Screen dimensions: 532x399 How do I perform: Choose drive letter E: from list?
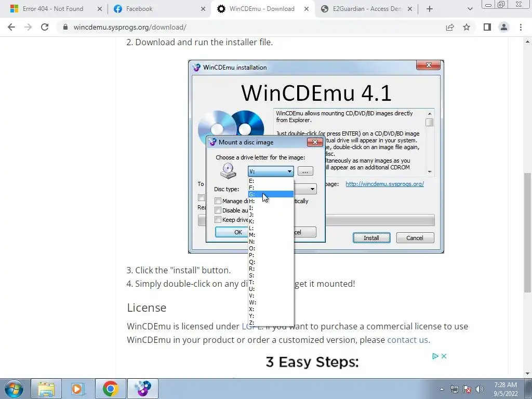pyautogui.click(x=271, y=181)
